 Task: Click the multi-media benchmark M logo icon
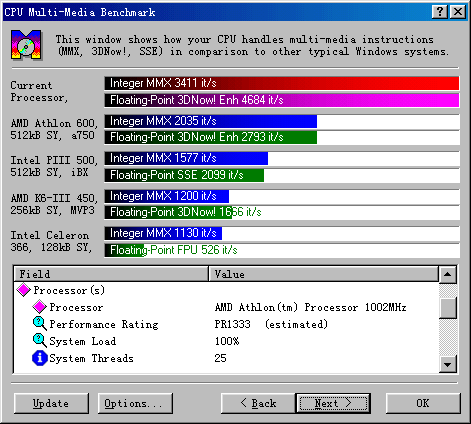point(26,45)
